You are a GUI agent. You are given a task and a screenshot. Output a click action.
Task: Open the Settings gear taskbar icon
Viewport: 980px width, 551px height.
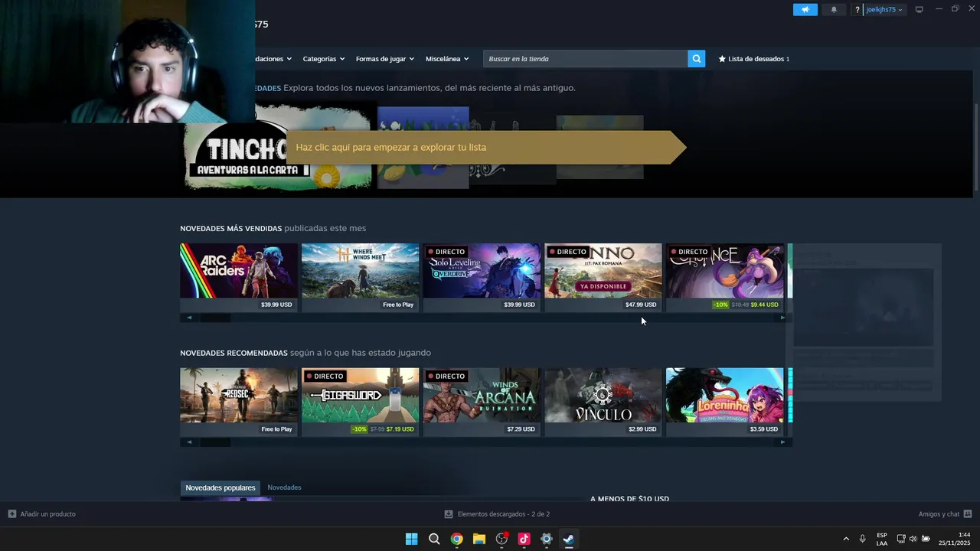click(547, 539)
